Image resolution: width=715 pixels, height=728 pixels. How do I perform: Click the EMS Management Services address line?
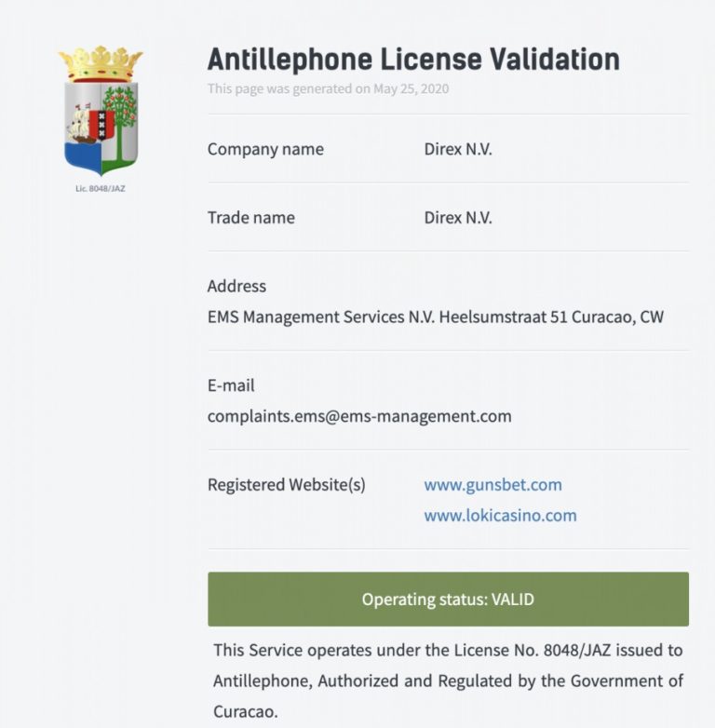coord(436,317)
